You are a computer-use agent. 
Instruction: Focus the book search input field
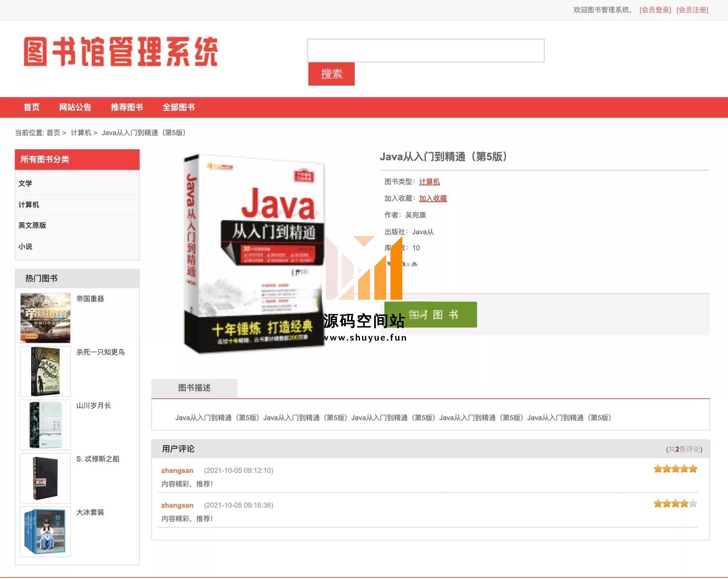coord(425,50)
